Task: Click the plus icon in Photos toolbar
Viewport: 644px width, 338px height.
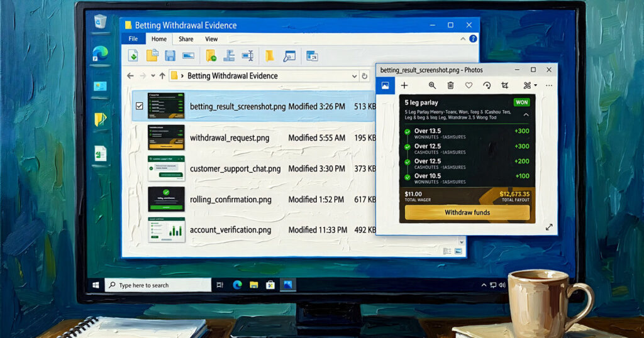Action: (404, 85)
